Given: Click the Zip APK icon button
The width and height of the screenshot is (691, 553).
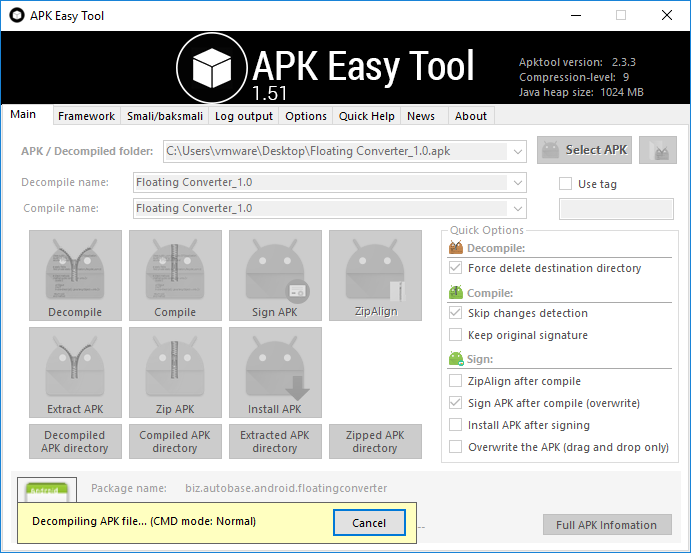Looking at the screenshot, I should tap(175, 372).
